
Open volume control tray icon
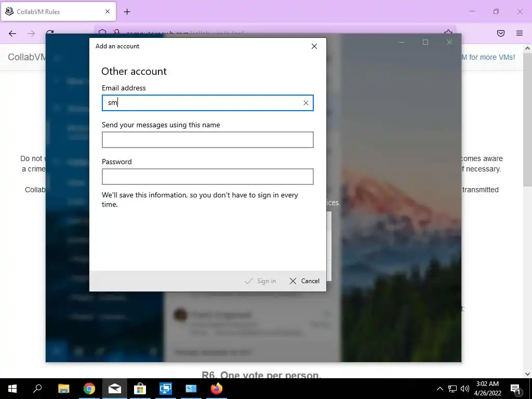[465, 389]
